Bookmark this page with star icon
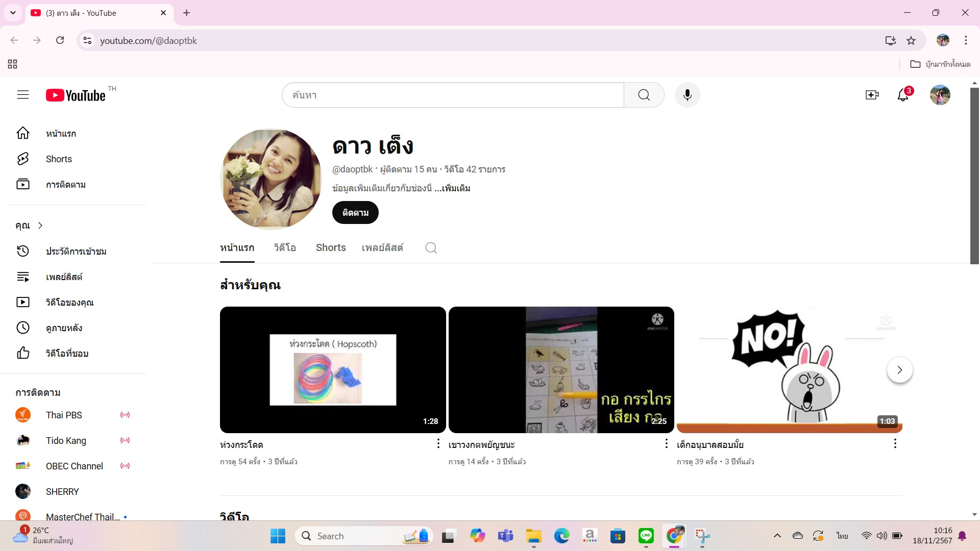This screenshot has width=980, height=551. coord(911,41)
